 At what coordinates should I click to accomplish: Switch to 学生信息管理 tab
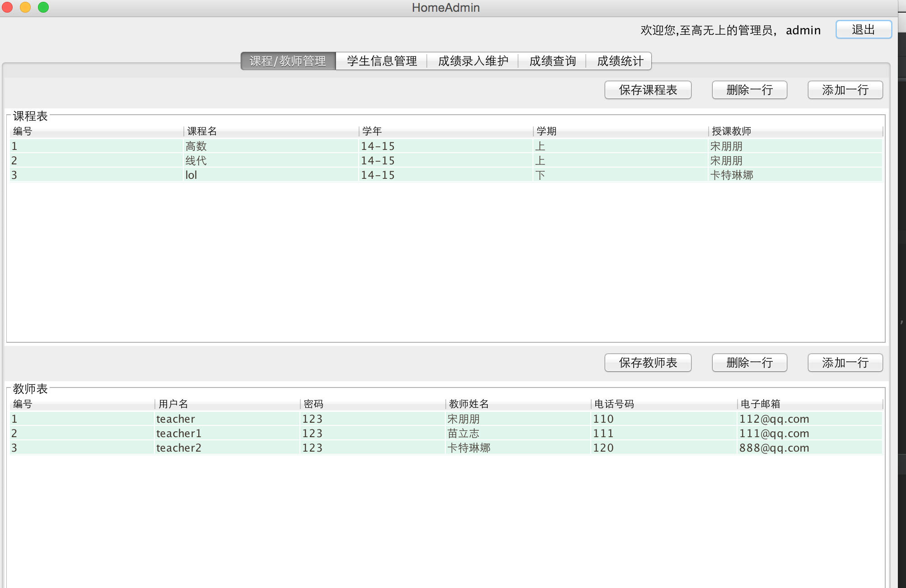(382, 61)
